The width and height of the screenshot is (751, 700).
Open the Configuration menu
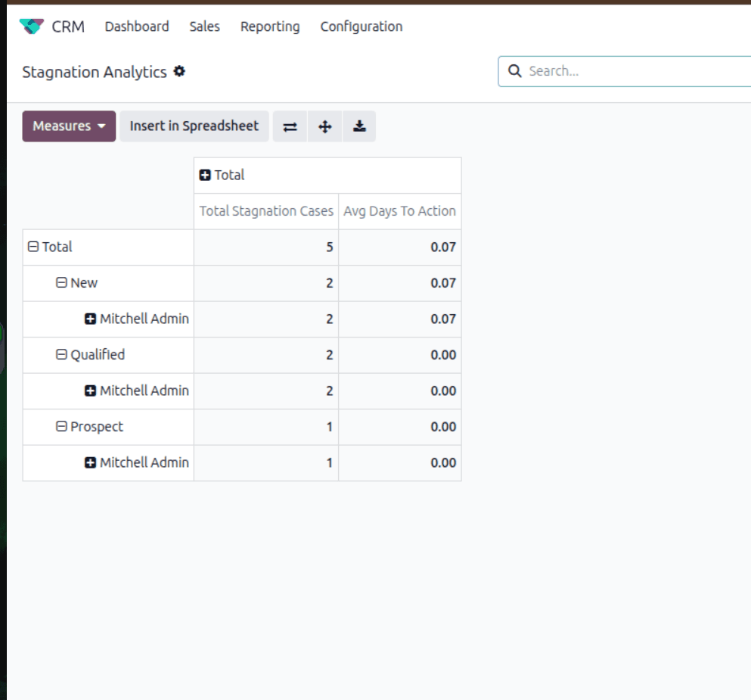[x=361, y=26]
